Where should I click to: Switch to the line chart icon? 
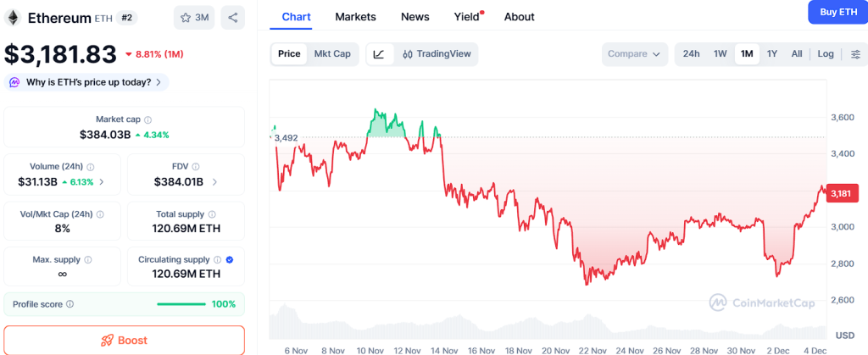[379, 54]
